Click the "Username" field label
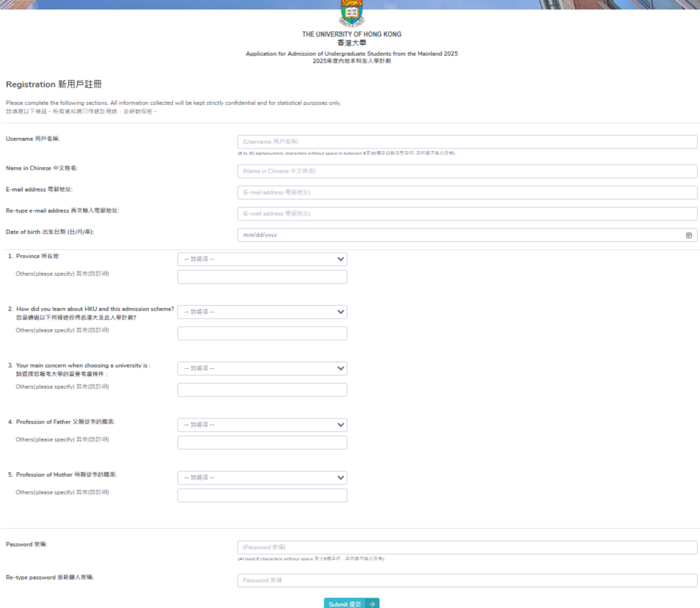 (x=33, y=139)
